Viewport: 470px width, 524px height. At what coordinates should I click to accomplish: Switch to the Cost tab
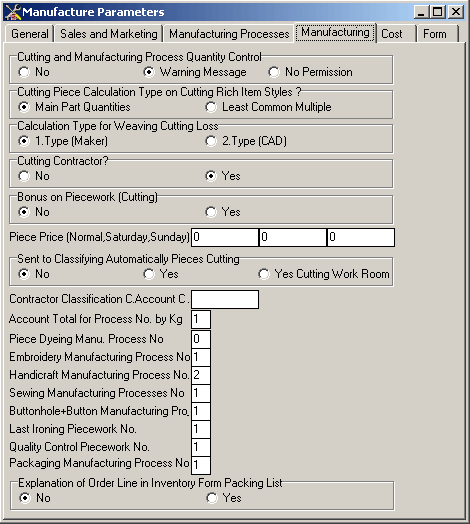pyautogui.click(x=396, y=34)
